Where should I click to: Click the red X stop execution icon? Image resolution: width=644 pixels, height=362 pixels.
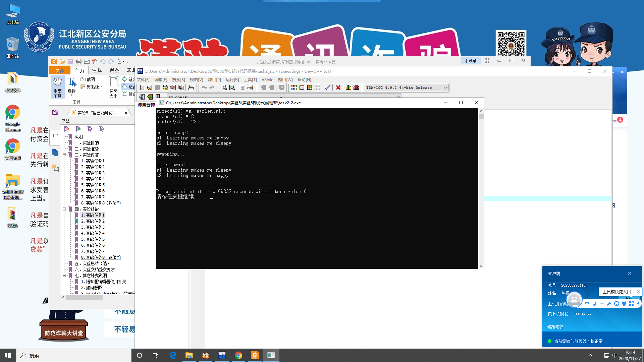(338, 87)
